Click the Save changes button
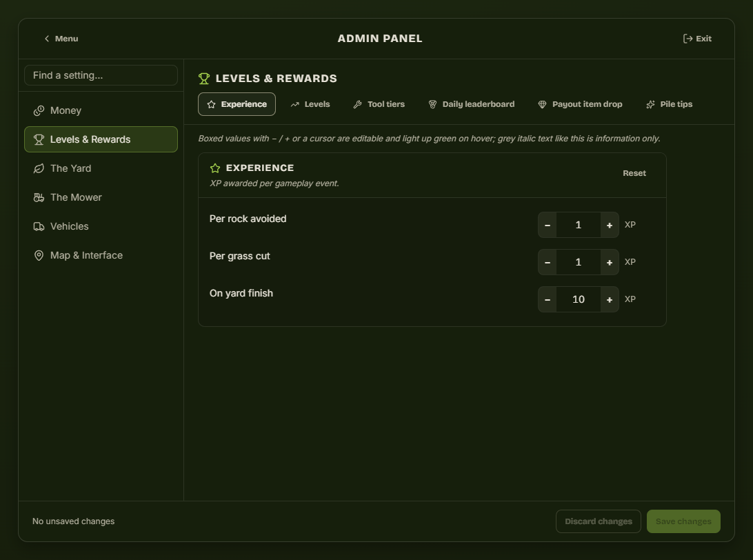 click(683, 521)
